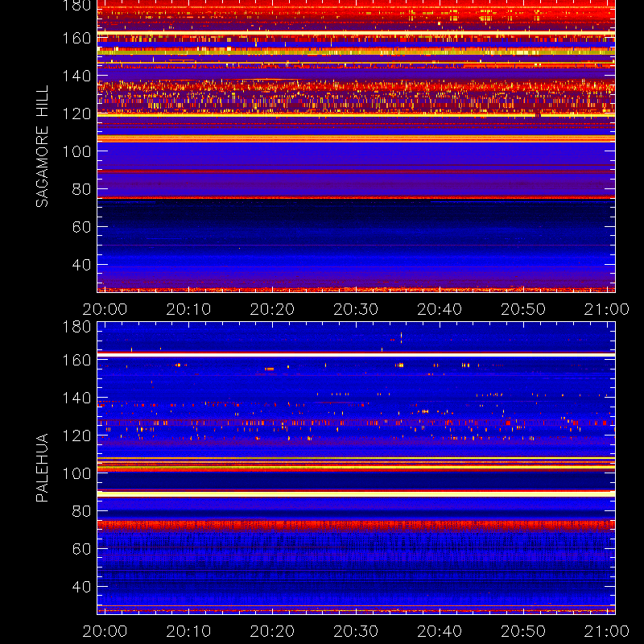Click frequency label 100 on Sagamore Hill axis

pyautogui.click(x=76, y=151)
